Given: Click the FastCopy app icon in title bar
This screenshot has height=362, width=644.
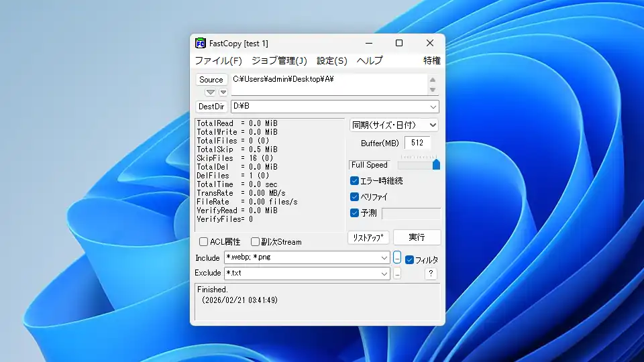Looking at the screenshot, I should (200, 43).
